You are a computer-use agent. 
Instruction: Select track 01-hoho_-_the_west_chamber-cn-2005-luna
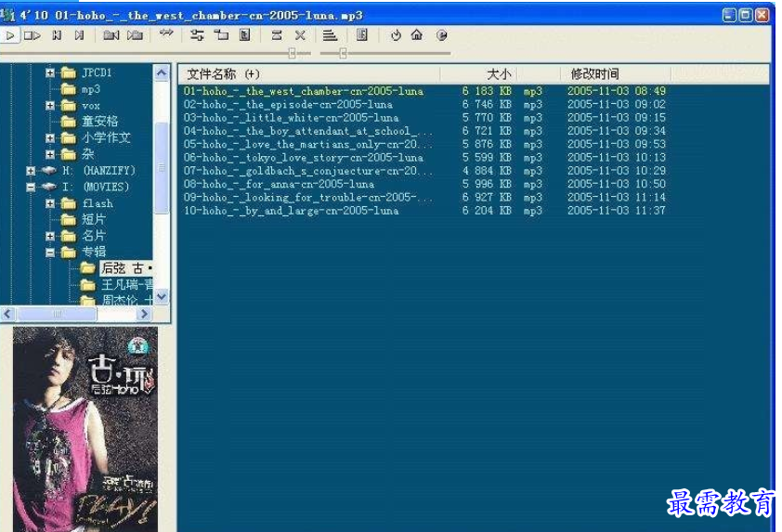(304, 91)
